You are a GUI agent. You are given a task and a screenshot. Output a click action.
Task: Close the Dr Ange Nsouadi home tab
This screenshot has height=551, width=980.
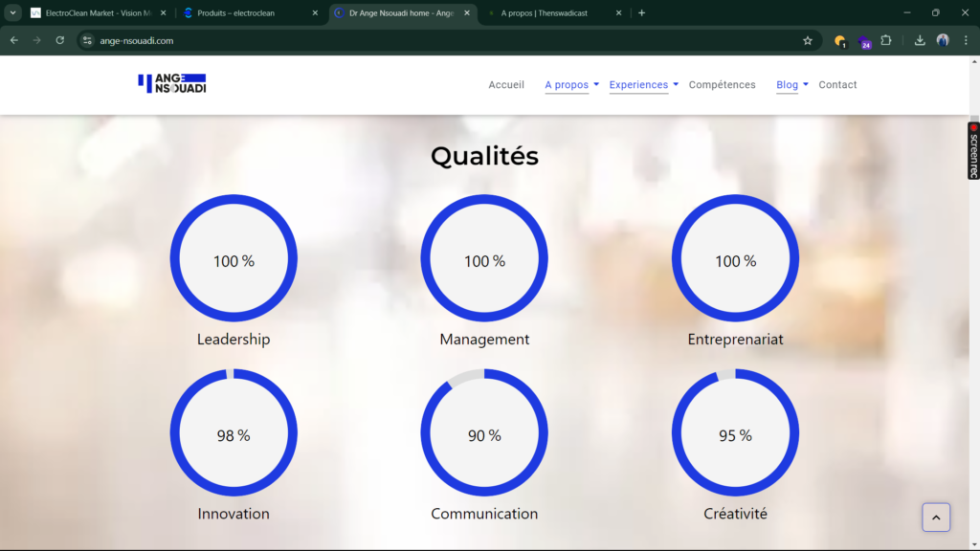[467, 13]
